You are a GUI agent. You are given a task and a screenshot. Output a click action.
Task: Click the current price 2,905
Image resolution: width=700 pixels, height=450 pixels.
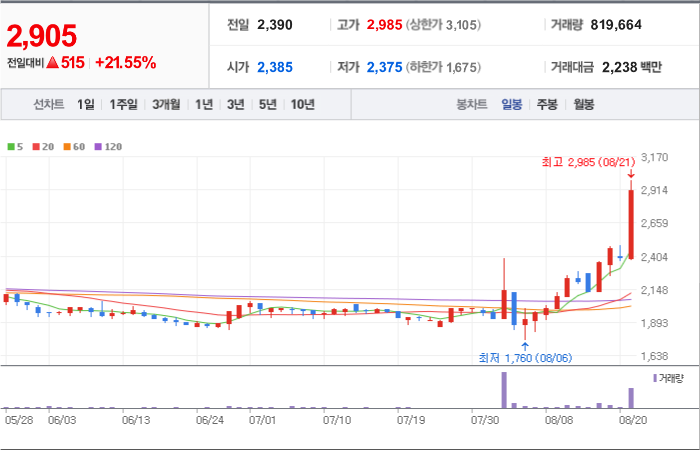[x=42, y=36]
